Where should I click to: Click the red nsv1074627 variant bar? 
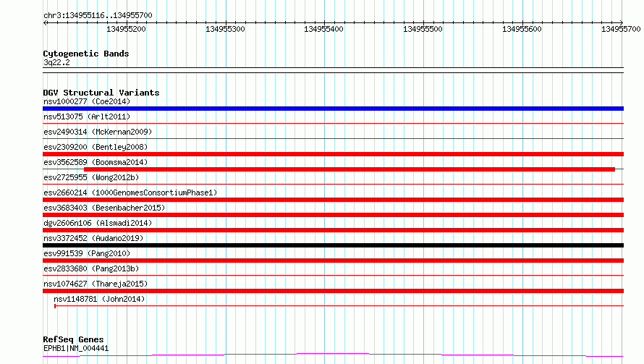click(333, 291)
